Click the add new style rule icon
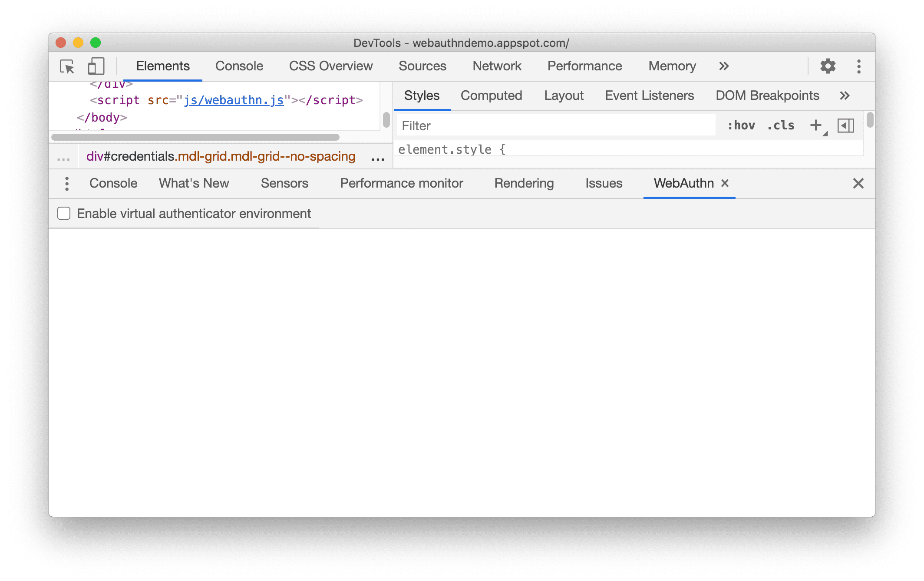Screen dimensions: 924x581 [816, 126]
